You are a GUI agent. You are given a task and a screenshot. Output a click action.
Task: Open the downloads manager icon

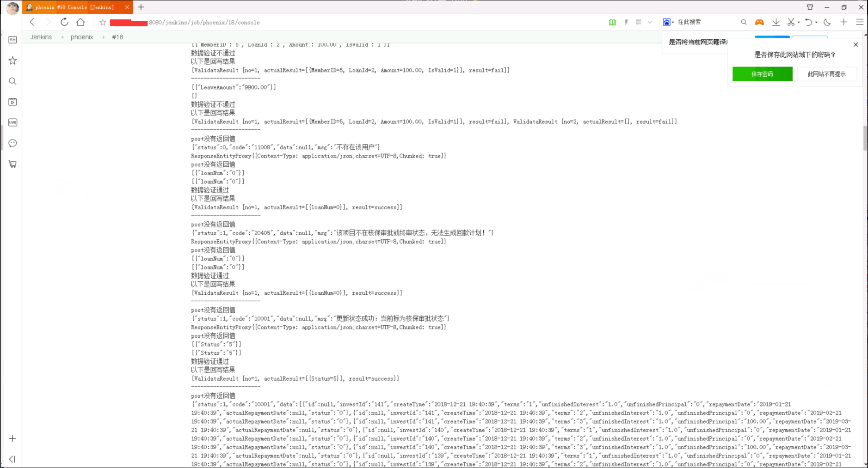[776, 22]
